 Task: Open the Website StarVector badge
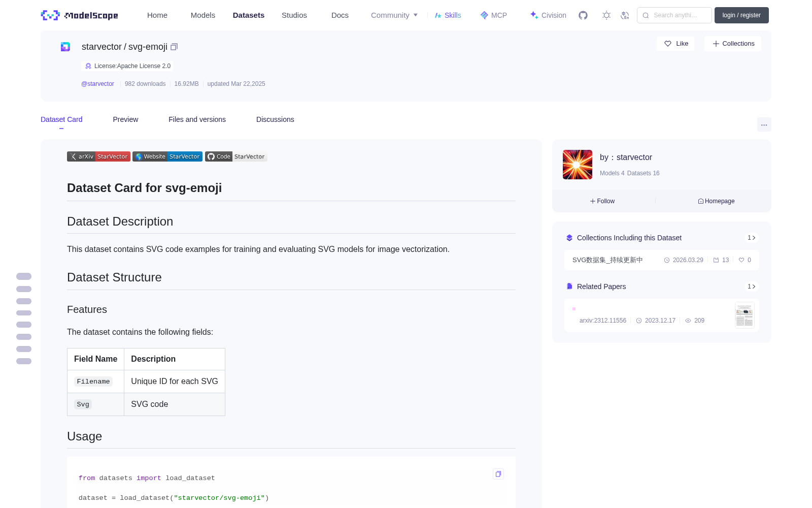[167, 156]
